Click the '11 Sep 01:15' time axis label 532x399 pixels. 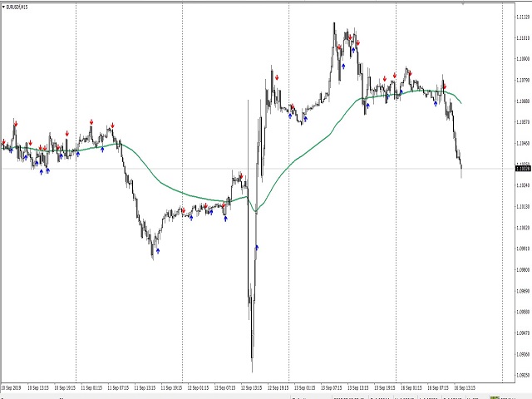[x=91, y=387]
